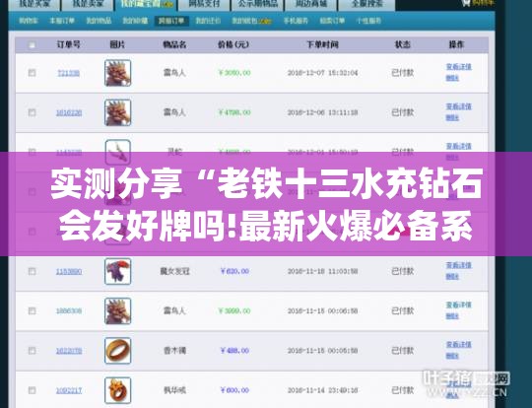Screen dimensions: 532x408
Task: Click the price ¥488.00 cell
Action: pos(234,351)
